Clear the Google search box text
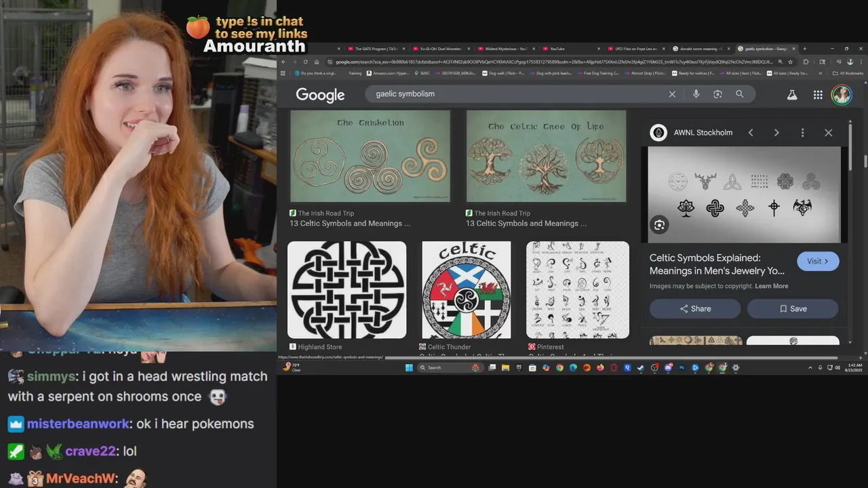 (672, 94)
